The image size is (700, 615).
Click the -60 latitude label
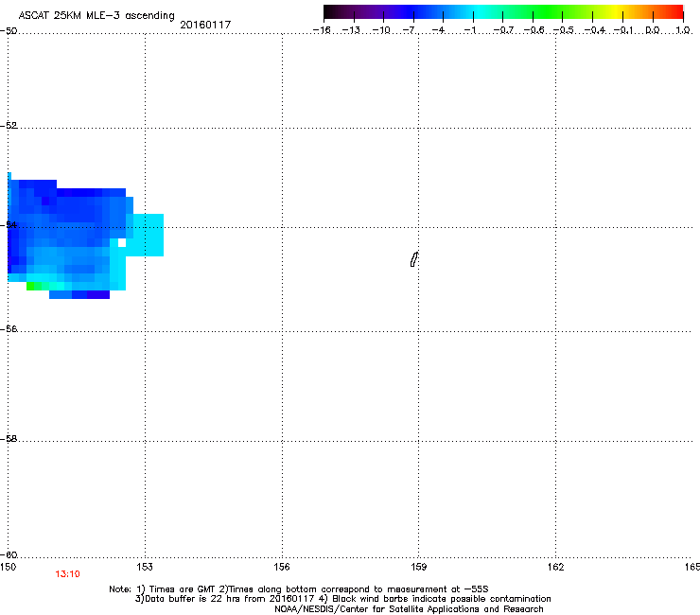tap(9, 555)
